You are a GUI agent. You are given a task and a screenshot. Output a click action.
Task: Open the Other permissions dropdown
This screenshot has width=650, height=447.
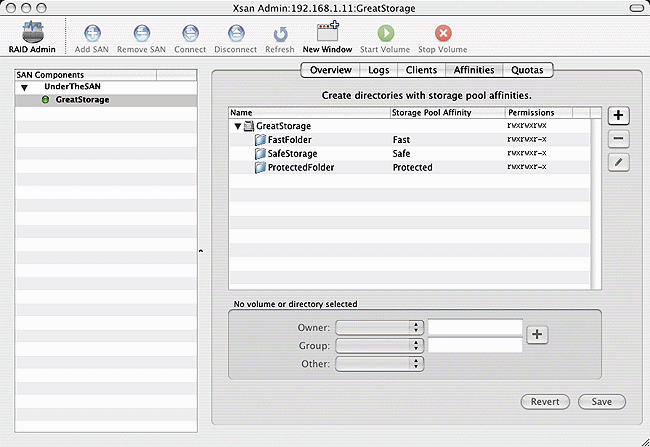pyautogui.click(x=379, y=364)
